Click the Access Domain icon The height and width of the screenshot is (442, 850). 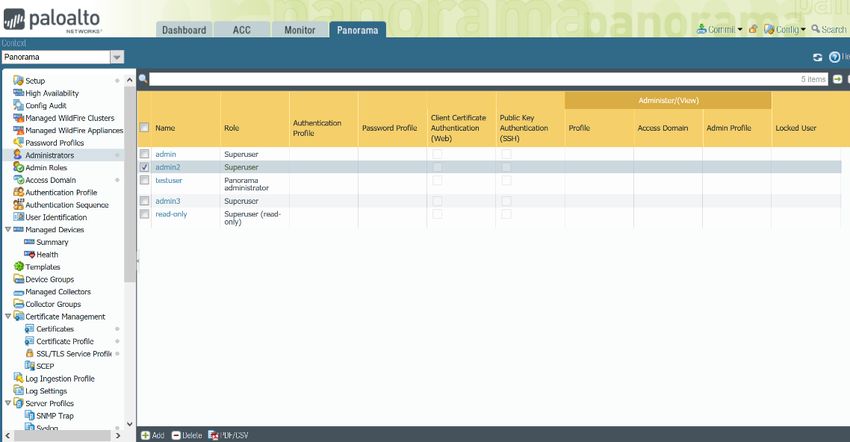click(x=18, y=180)
